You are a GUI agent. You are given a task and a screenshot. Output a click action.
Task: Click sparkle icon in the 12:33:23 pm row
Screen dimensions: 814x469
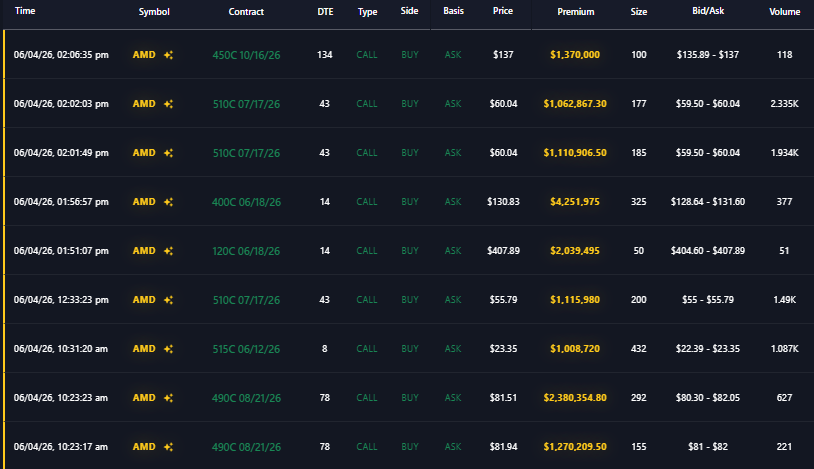click(168, 300)
